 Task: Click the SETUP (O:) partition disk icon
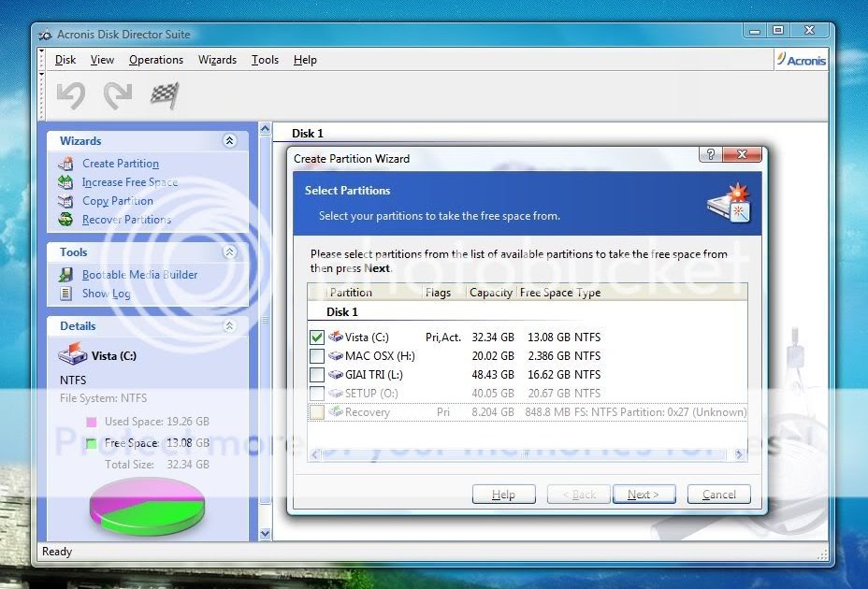click(x=336, y=393)
